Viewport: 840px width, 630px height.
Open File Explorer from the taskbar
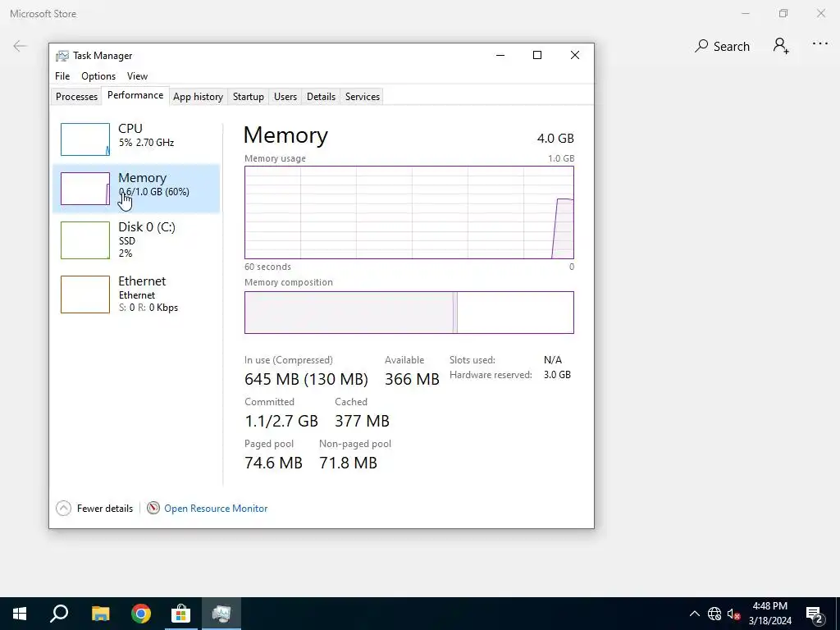point(100,614)
